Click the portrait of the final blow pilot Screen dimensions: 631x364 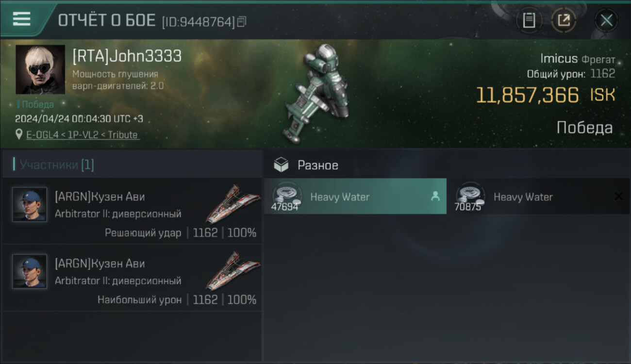point(30,205)
